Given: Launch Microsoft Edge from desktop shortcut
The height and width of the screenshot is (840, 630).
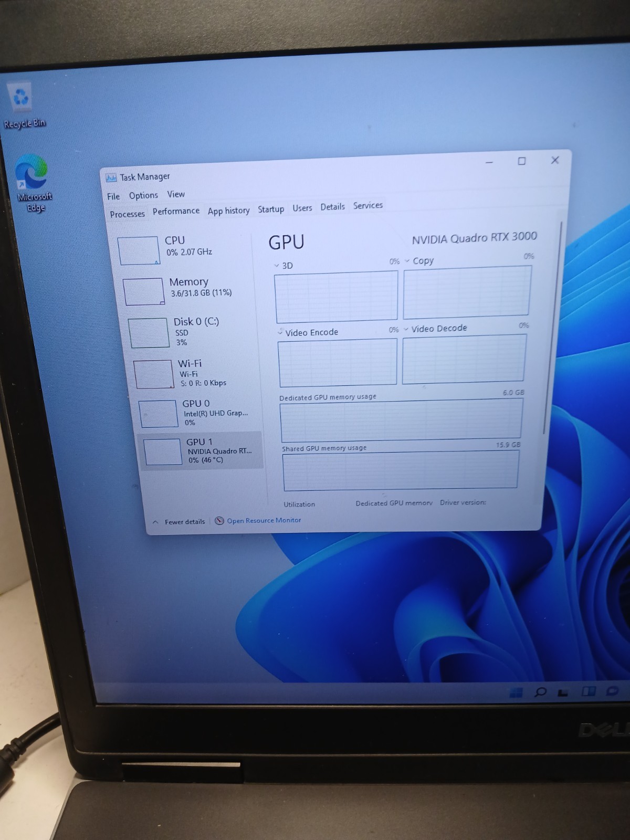Looking at the screenshot, I should point(34,183).
